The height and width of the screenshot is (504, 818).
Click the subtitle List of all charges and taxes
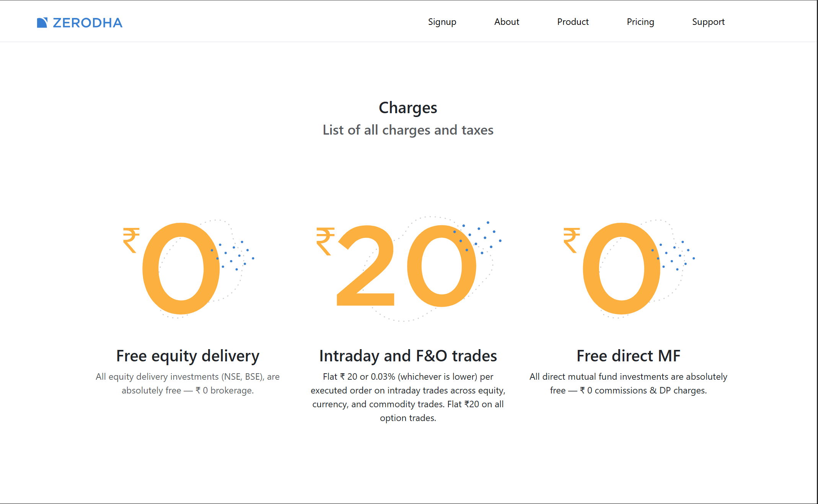[x=408, y=130]
